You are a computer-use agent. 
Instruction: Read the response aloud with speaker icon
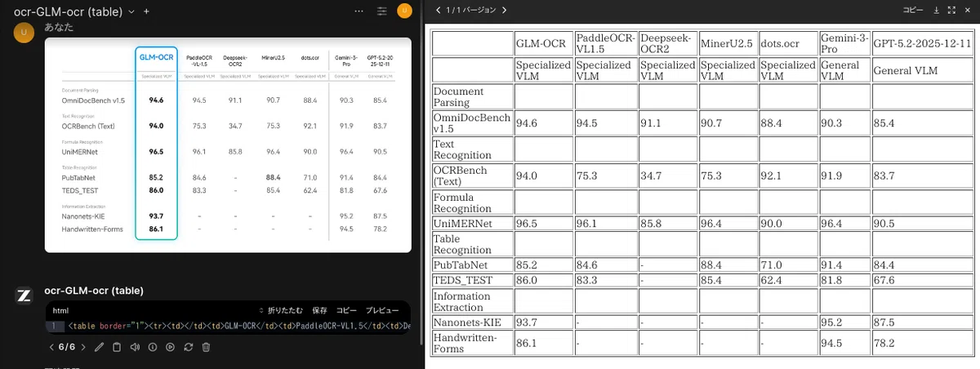135,347
